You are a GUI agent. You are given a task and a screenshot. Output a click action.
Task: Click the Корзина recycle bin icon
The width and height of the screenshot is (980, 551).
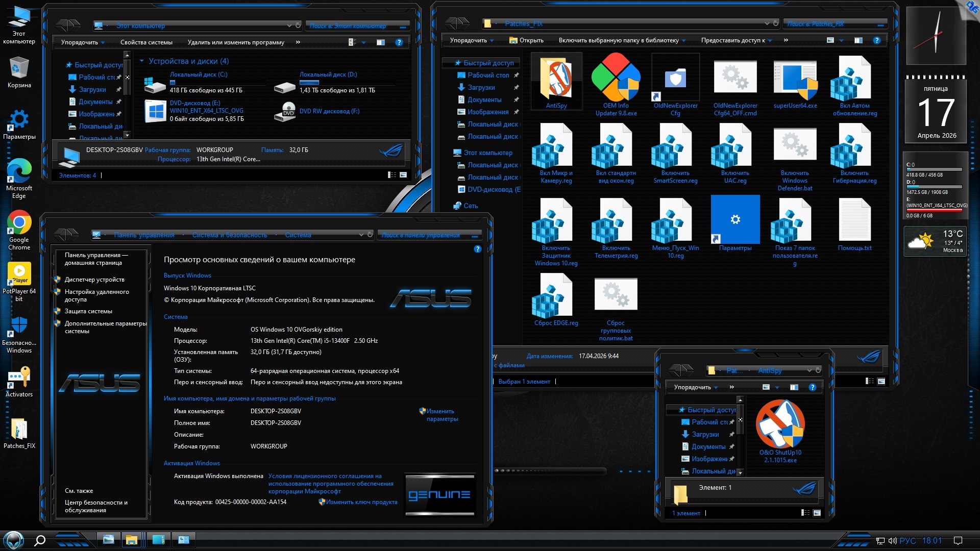pos(19,68)
